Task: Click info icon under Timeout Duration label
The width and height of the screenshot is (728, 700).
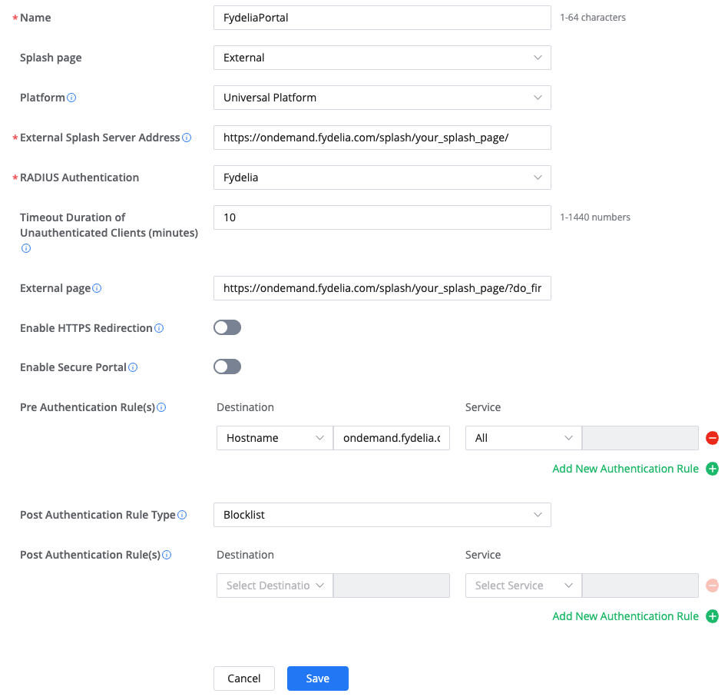Action: (25, 248)
